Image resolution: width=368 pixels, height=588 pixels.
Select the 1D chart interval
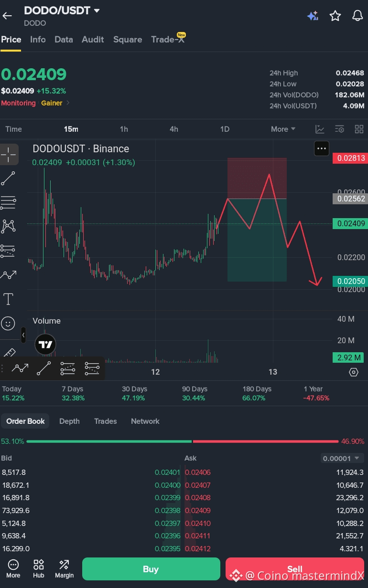(x=225, y=129)
